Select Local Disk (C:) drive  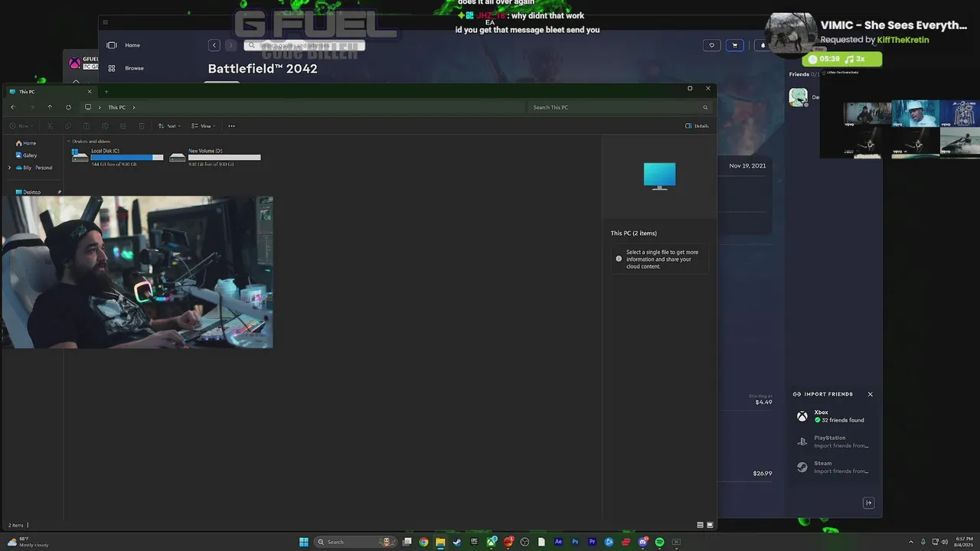(117, 157)
